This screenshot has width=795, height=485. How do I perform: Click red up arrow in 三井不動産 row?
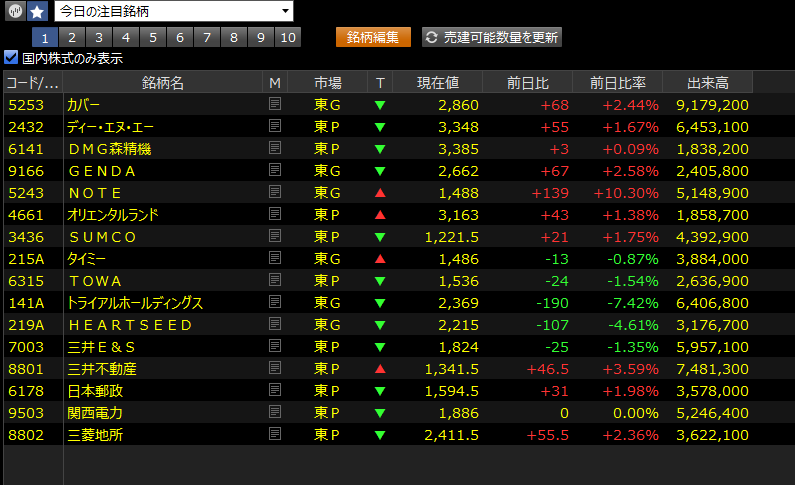pyautogui.click(x=380, y=369)
